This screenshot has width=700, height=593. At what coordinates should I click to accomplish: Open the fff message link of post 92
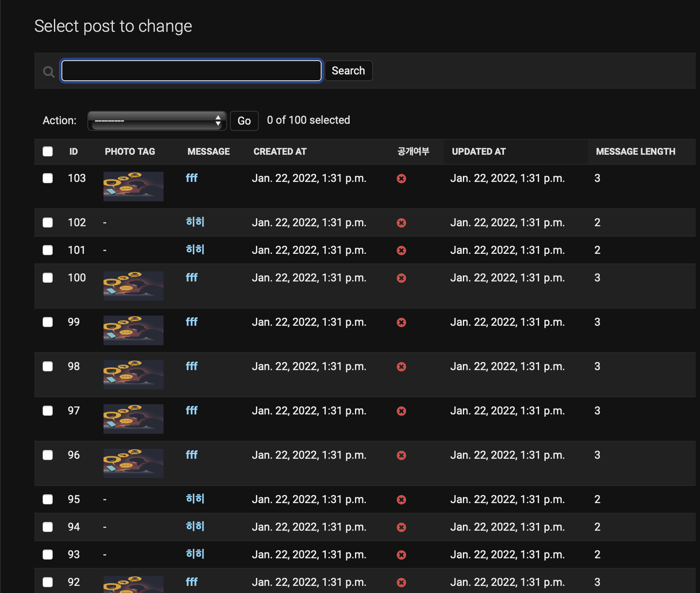click(192, 582)
